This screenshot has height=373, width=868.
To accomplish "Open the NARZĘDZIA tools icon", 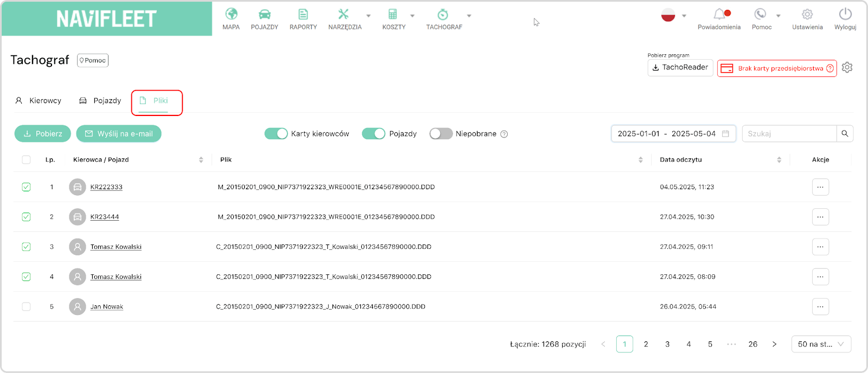I will click(343, 14).
